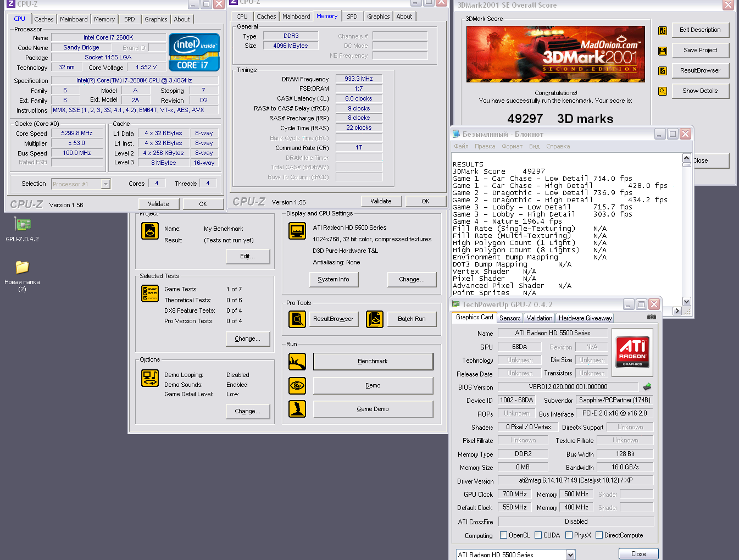Open the Hardware Giveaway tab in GPU-Z

[585, 318]
